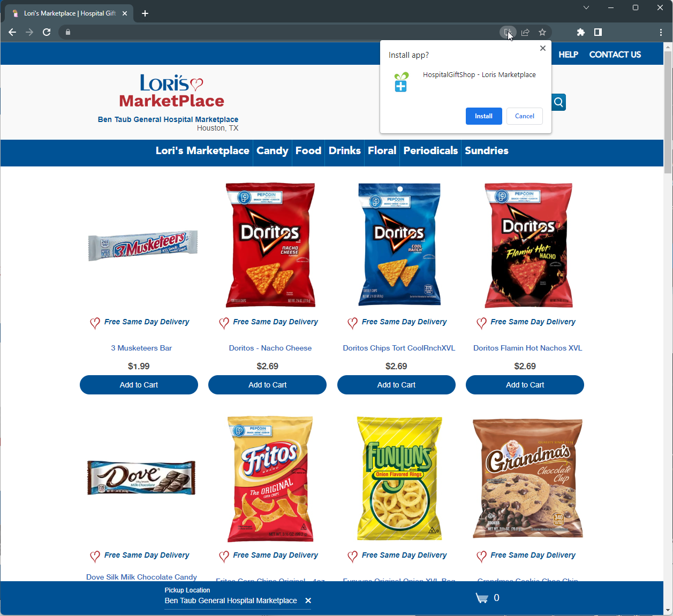Image resolution: width=673 pixels, height=616 pixels.
Task: Click the site search magnifier icon
Action: tap(558, 102)
